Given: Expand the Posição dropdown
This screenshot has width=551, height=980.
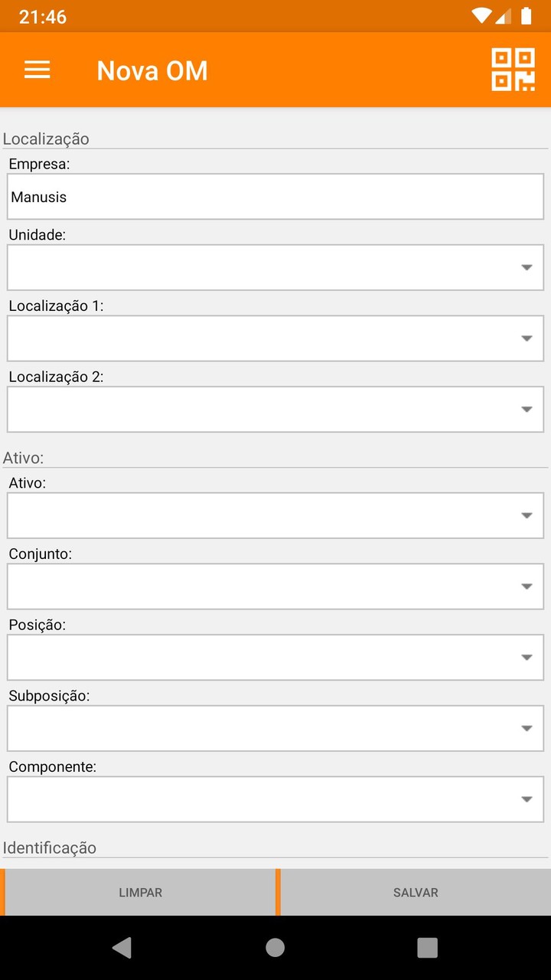Looking at the screenshot, I should (275, 658).
